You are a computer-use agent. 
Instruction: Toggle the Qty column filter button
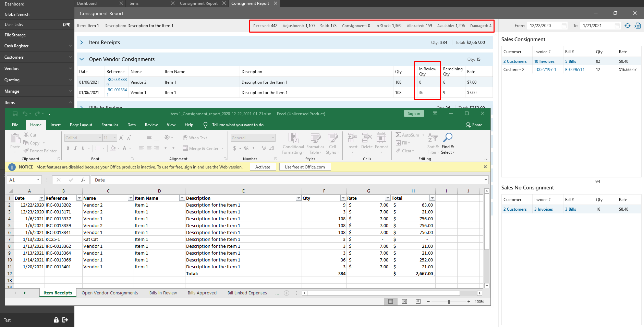[x=343, y=198]
